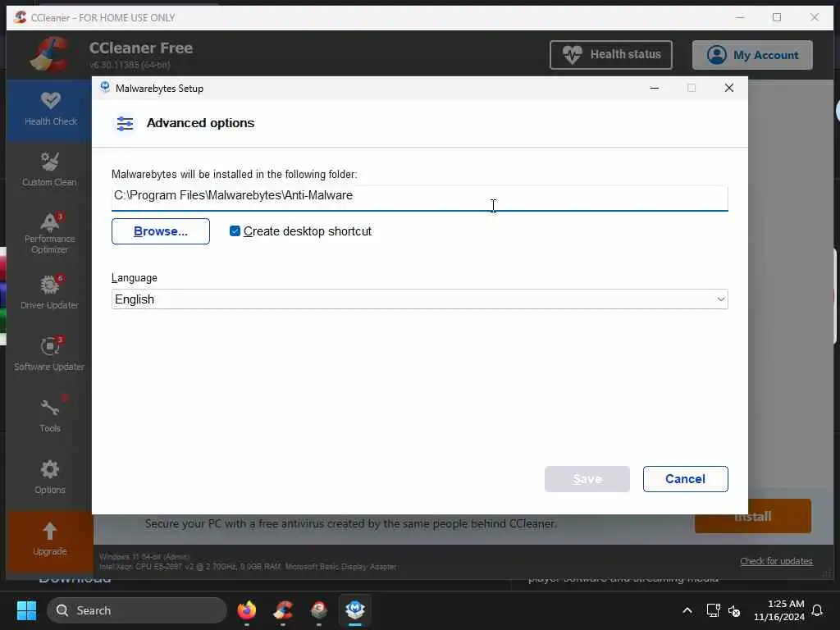
Task: Close the Malwarebytes Setup window
Action: point(729,88)
